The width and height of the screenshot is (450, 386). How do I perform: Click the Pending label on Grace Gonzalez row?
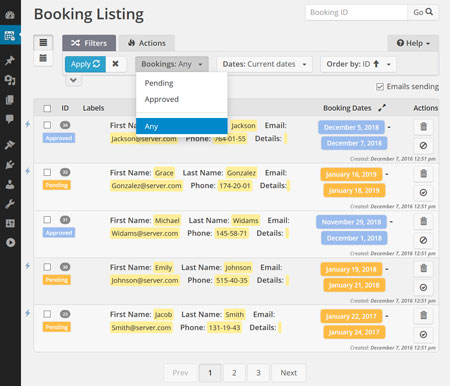pos(57,185)
